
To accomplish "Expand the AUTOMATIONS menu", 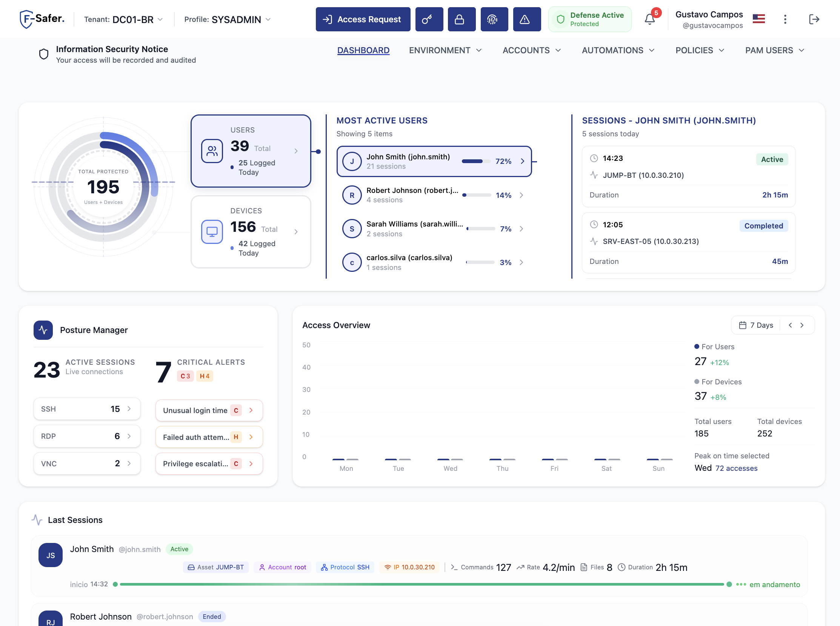I will point(618,50).
